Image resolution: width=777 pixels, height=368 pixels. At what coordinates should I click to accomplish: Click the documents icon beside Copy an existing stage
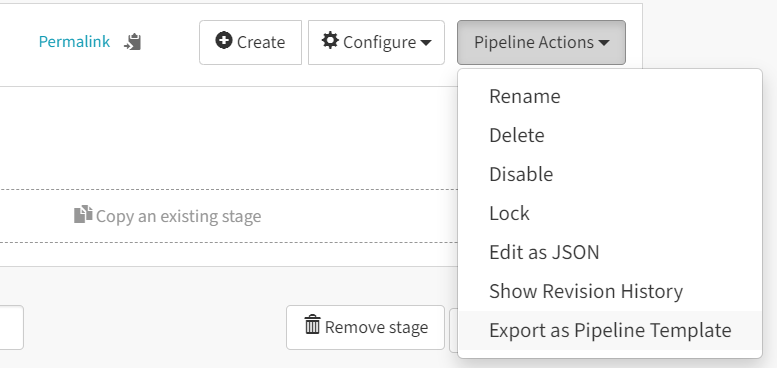[83, 214]
